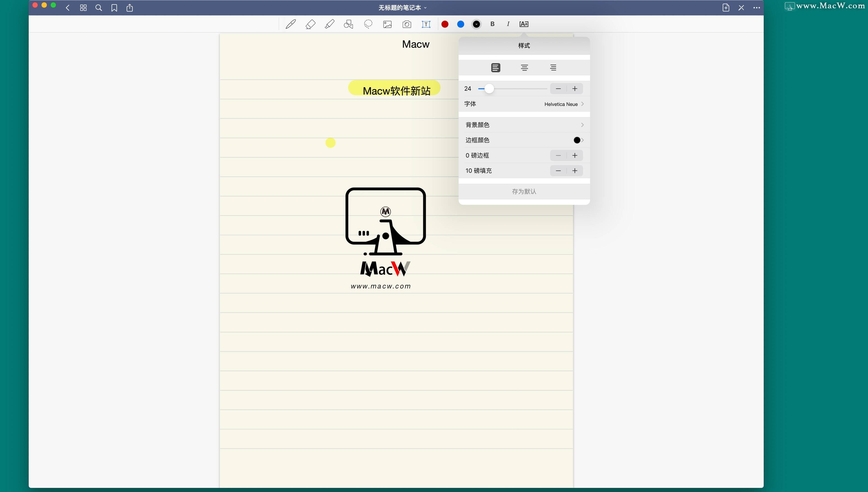Enable center text alignment
Screen dimensions: 868x492
click(x=524, y=67)
